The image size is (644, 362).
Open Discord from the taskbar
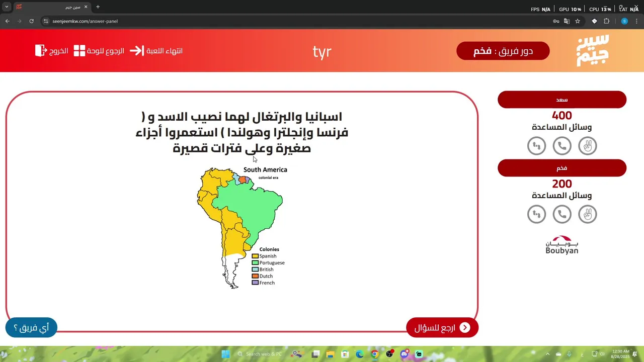point(404,354)
